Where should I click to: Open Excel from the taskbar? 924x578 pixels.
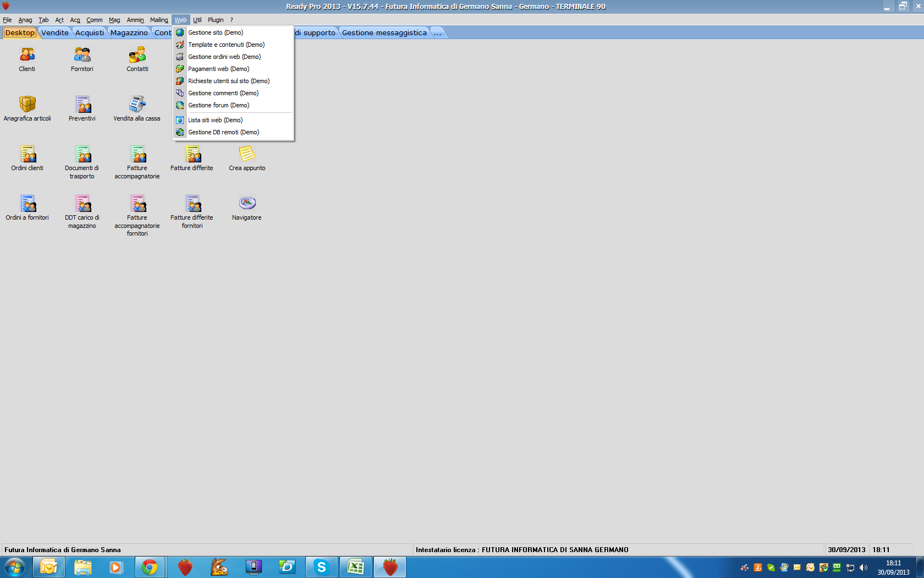click(x=356, y=567)
